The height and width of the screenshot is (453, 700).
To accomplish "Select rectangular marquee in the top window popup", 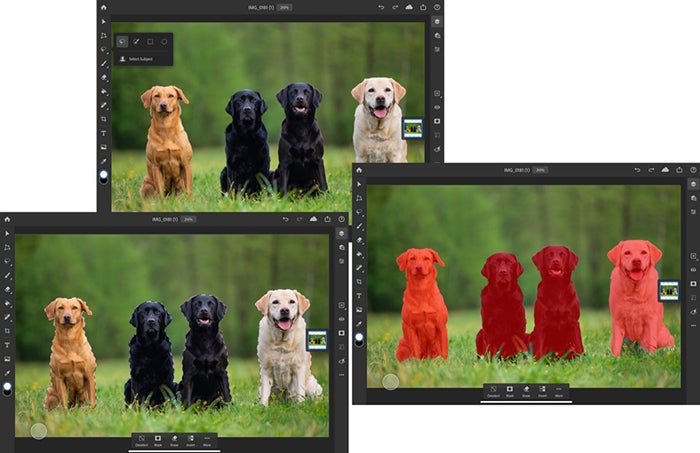I will (150, 42).
